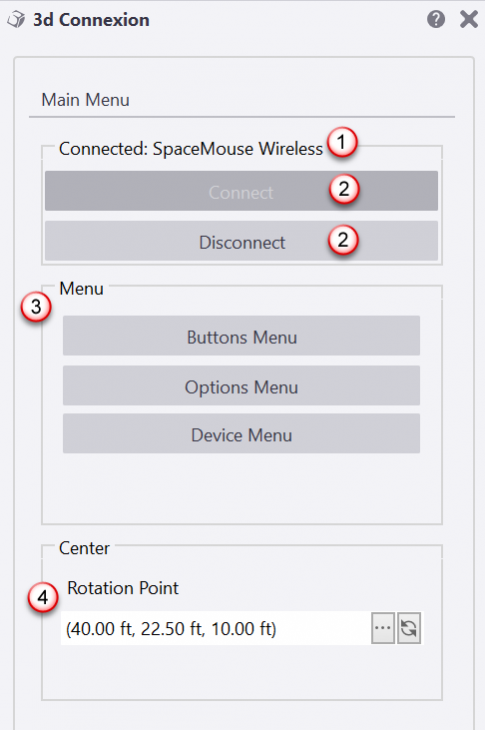The width and height of the screenshot is (485, 730).
Task: Disconnect the SpaceMouse Wireless device
Action: 241,241
